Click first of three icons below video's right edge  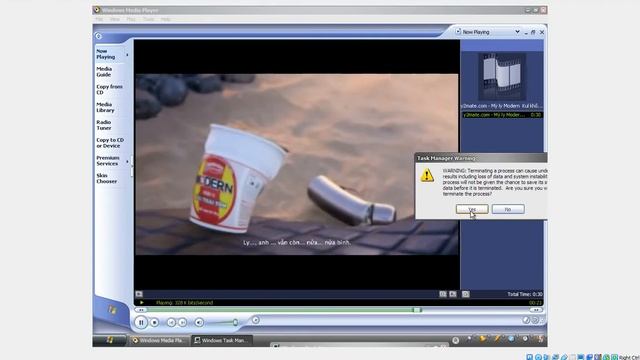[443, 294]
